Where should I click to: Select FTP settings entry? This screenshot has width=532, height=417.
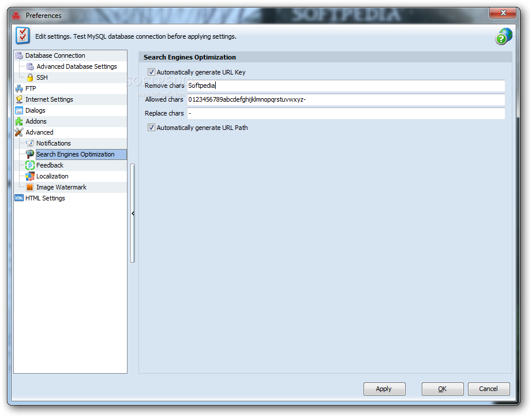[31, 88]
